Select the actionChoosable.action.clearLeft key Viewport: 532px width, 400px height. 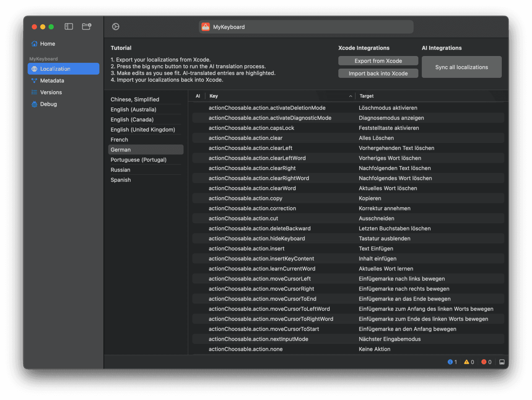point(250,148)
